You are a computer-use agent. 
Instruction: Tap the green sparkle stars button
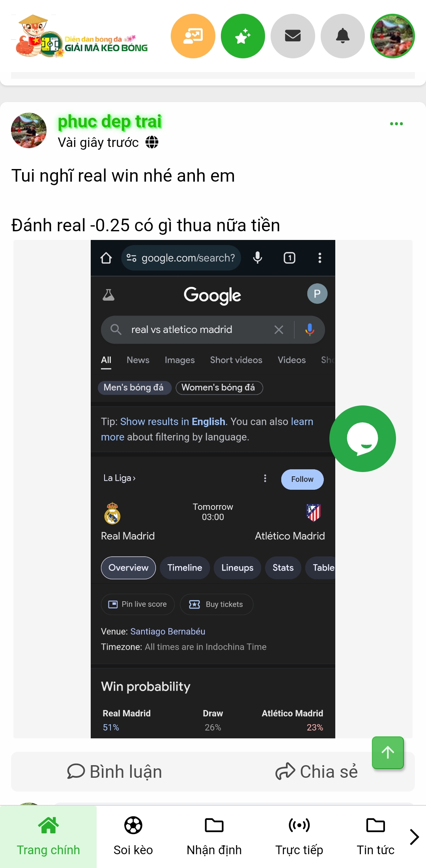coord(243,36)
